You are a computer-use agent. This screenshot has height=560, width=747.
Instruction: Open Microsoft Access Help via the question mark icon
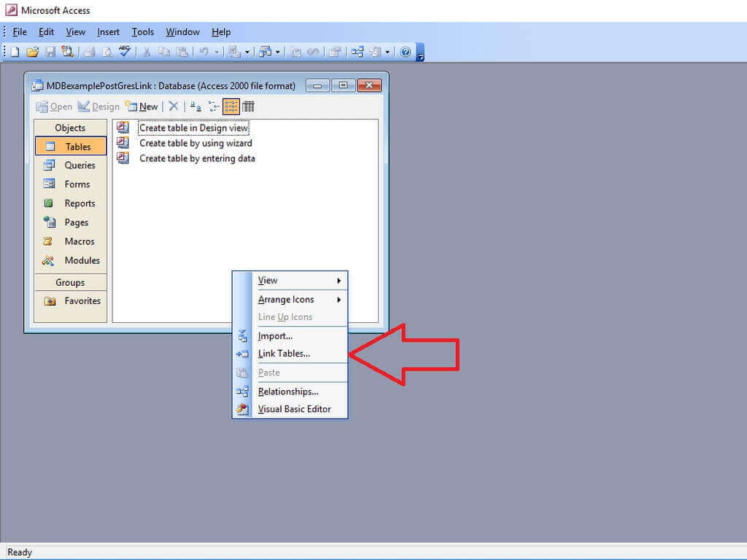(x=407, y=52)
